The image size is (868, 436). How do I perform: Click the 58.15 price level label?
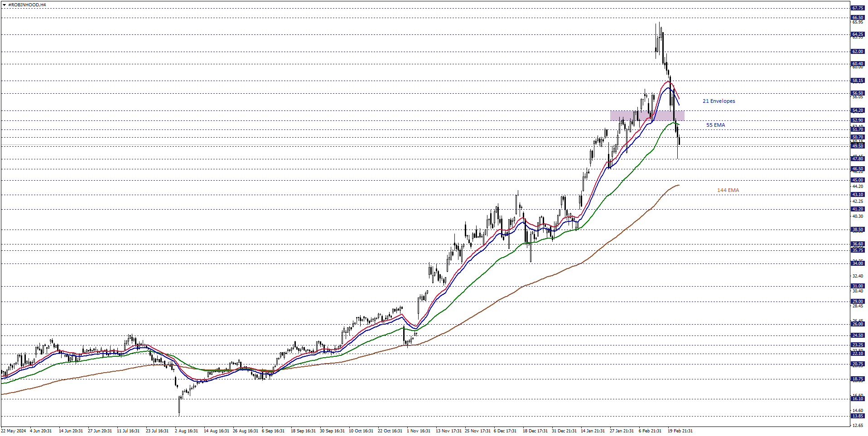(858, 81)
